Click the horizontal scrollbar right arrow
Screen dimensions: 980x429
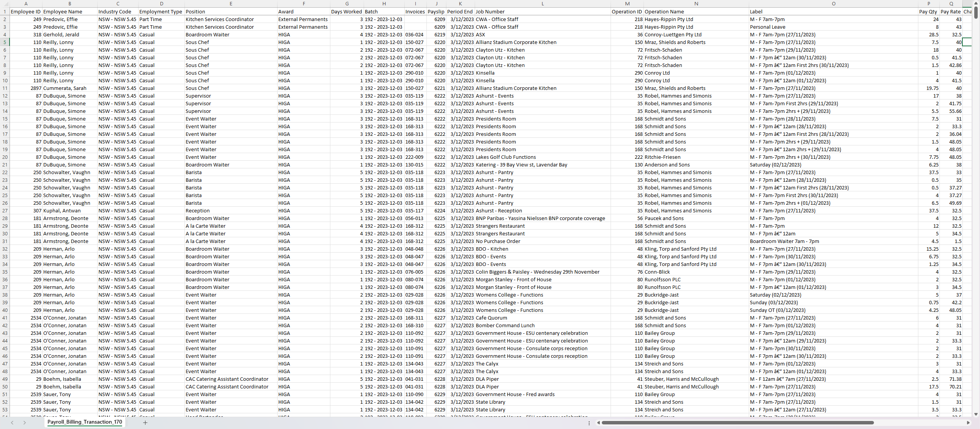click(x=968, y=422)
